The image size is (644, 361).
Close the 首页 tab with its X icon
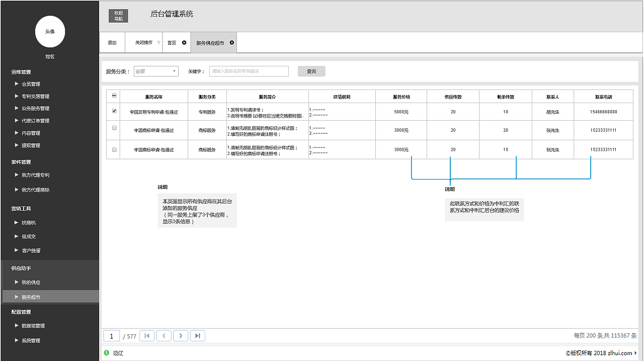point(184,43)
